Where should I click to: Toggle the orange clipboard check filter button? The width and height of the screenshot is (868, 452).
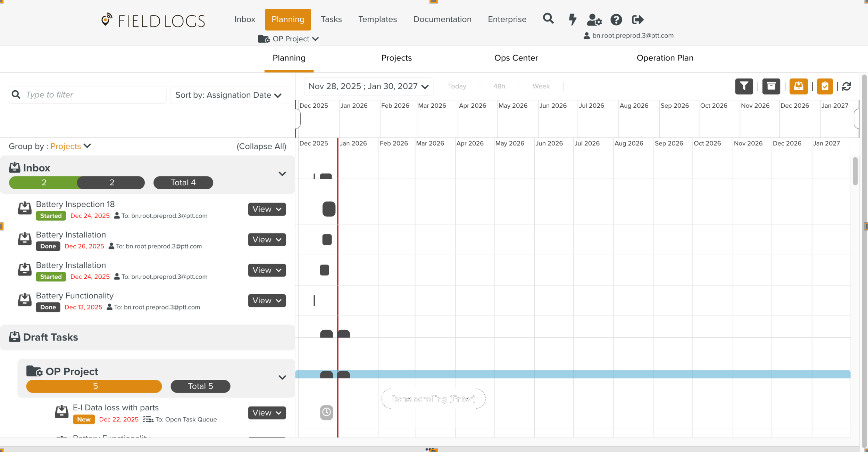[x=825, y=86]
